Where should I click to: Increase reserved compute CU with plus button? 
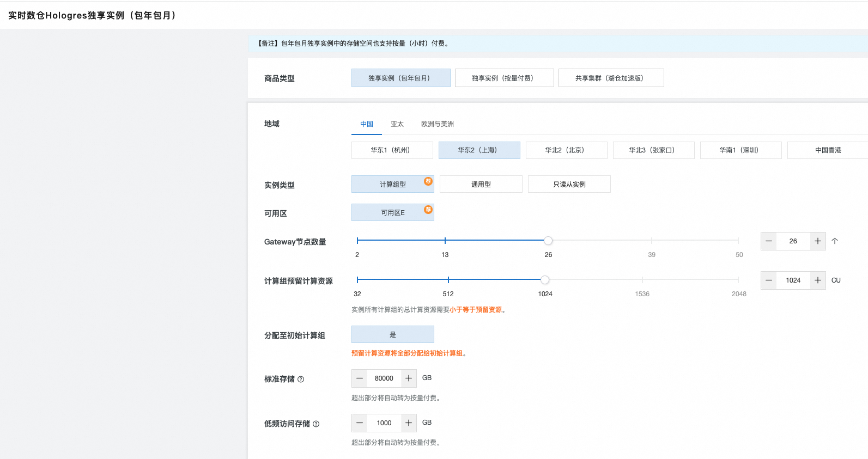coord(818,280)
